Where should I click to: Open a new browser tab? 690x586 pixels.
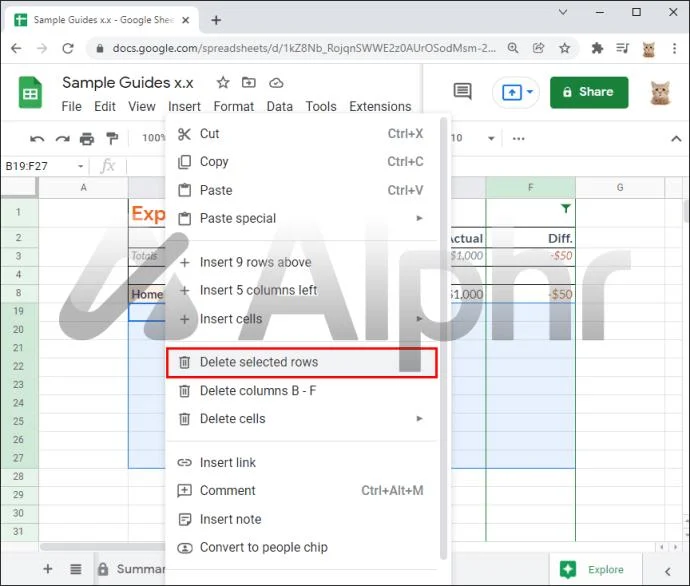tap(216, 20)
